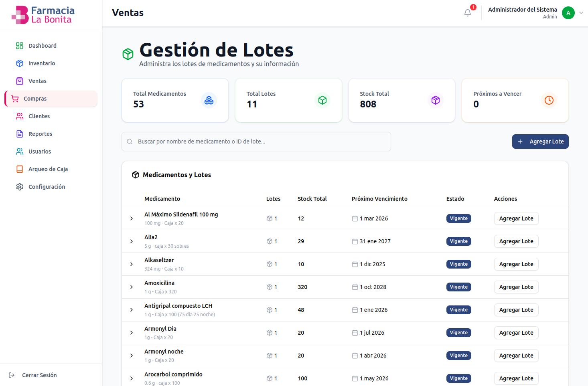The image size is (588, 386).
Task: Click the green user avatar icon
Action: [568, 13]
